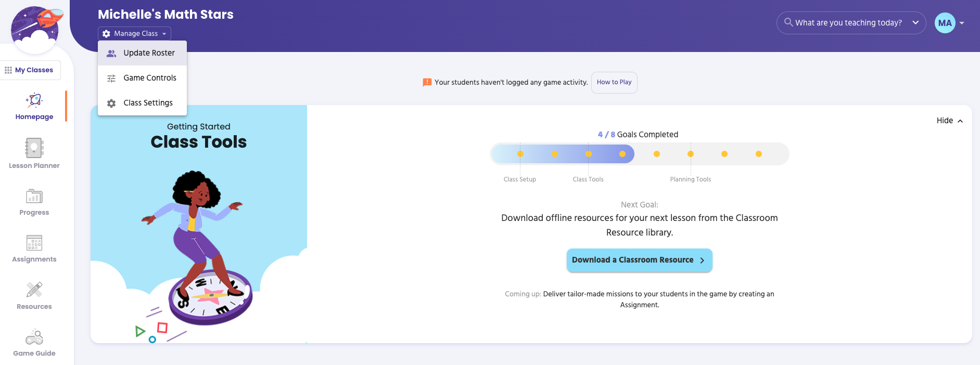Screen dimensions: 980x365
Task: Hide the Getting Started panel
Action: (949, 121)
